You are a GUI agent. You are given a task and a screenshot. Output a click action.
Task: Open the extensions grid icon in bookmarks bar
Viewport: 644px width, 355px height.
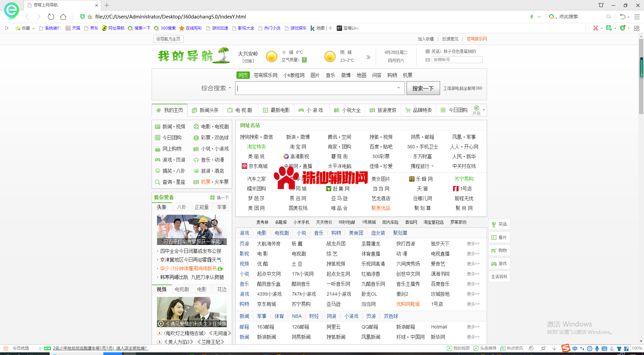tap(637, 28)
